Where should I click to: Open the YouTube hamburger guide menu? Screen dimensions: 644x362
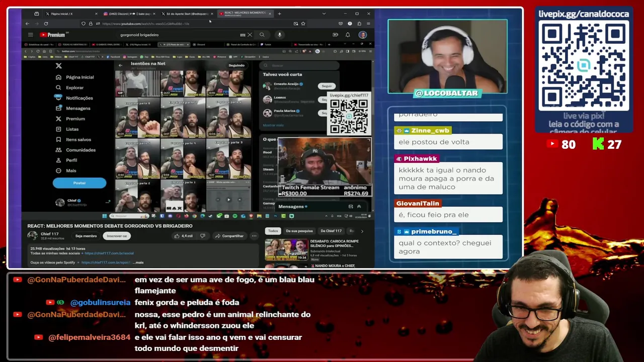31,35
